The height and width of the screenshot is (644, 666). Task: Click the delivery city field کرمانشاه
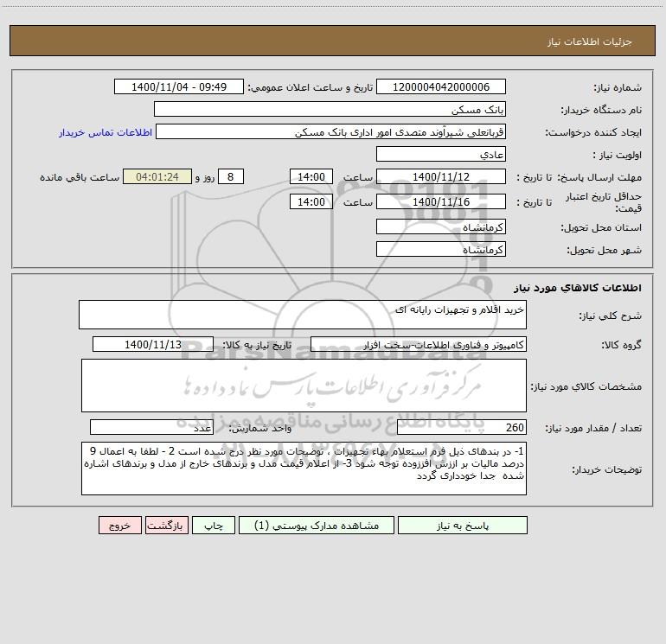coord(441,249)
